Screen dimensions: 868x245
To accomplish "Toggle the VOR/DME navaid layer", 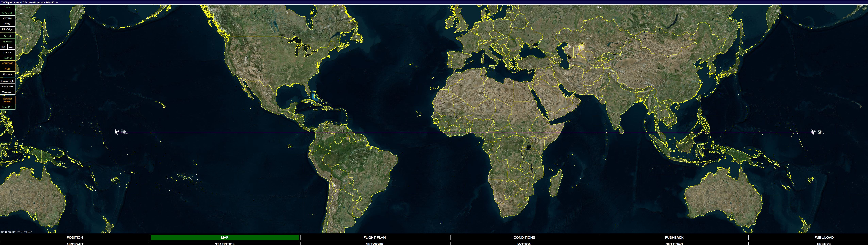I will [x=7, y=63].
